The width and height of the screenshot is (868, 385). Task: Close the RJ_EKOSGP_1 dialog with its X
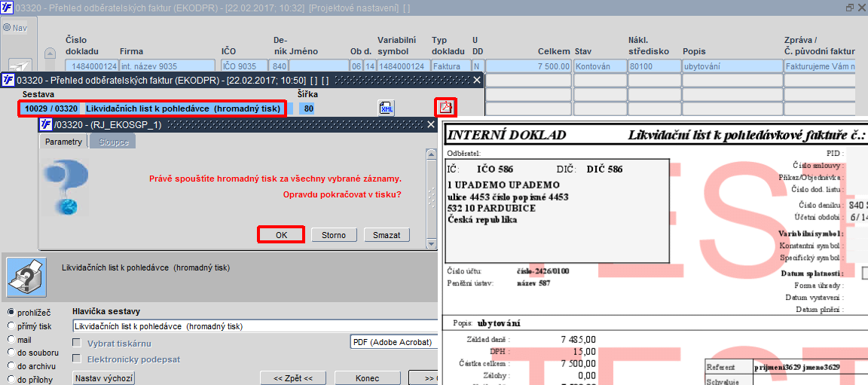[430, 124]
